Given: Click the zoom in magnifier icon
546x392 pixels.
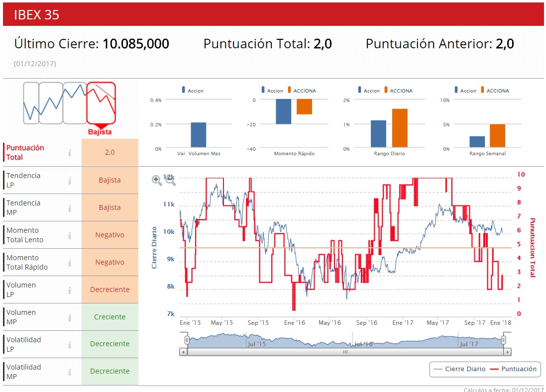Looking at the screenshot, I should (157, 180).
